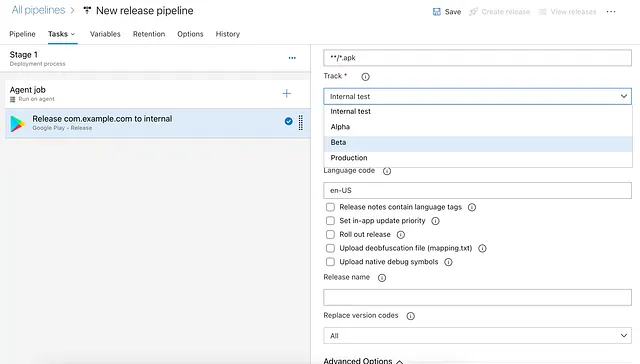The width and height of the screenshot is (640, 364).
Task: Check Upload native debug symbols
Action: [x=330, y=262]
